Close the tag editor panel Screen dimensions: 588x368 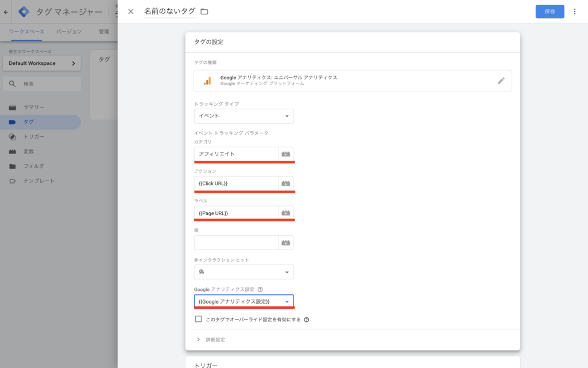point(130,11)
